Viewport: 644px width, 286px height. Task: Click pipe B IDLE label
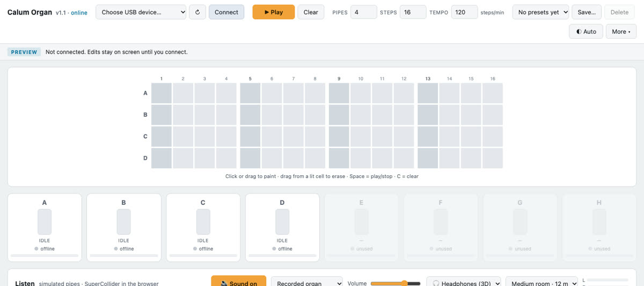tap(124, 240)
